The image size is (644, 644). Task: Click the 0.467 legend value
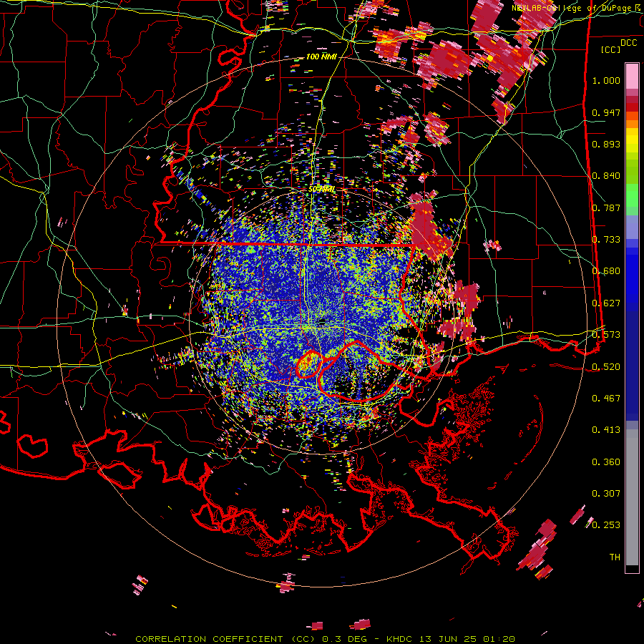coord(606,399)
